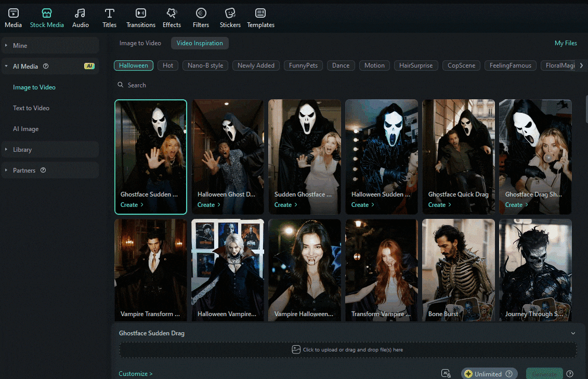Open the Transitions panel

pos(140,17)
